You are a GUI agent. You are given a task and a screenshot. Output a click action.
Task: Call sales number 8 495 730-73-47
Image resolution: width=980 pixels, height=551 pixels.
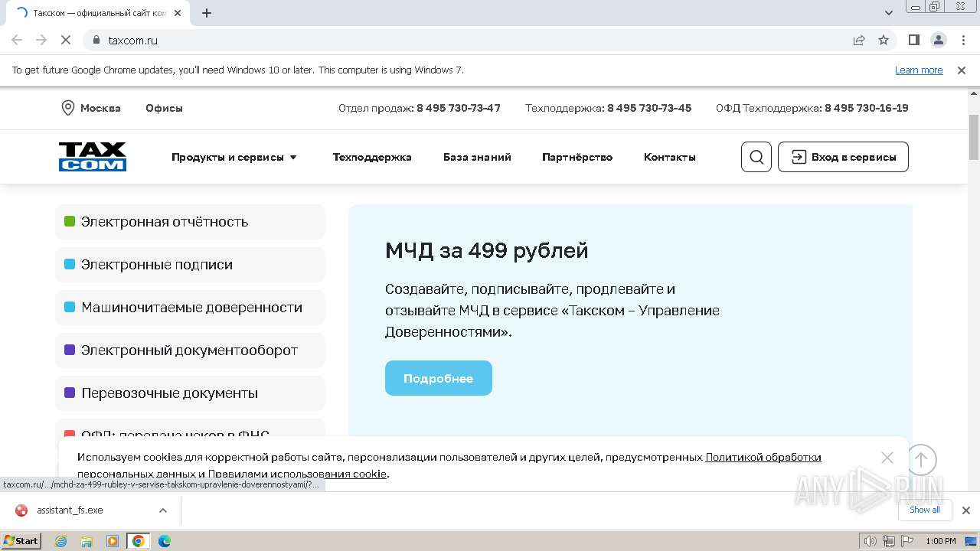(459, 108)
